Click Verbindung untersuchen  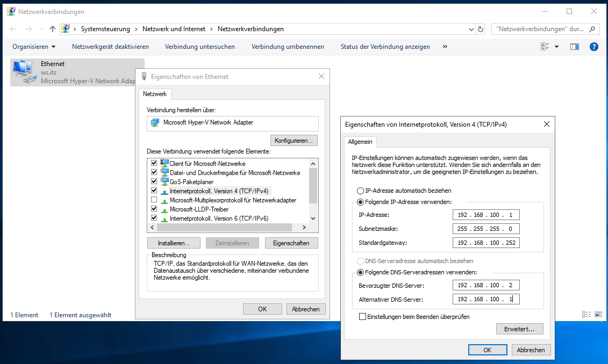[199, 47]
